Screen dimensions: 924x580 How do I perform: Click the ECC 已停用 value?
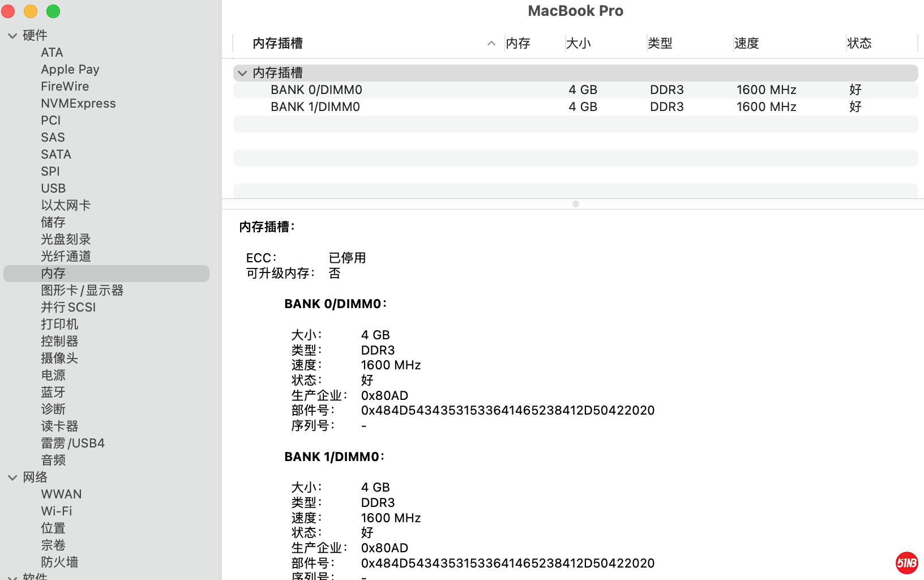pyautogui.click(x=347, y=258)
